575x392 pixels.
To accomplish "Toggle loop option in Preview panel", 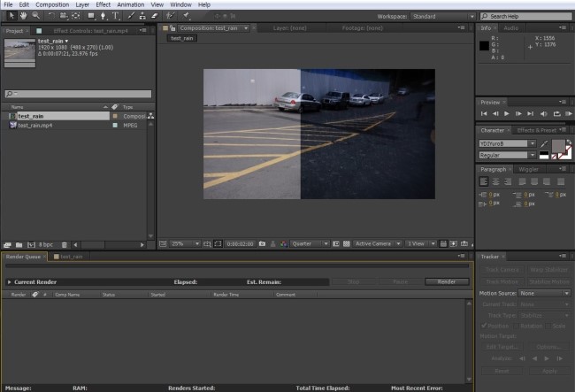I will tap(556, 113).
